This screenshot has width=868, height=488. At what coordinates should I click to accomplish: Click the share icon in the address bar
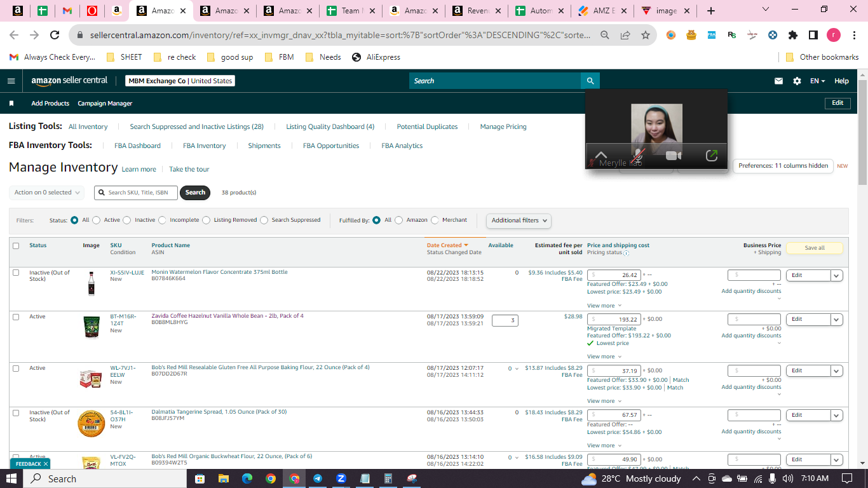point(625,35)
